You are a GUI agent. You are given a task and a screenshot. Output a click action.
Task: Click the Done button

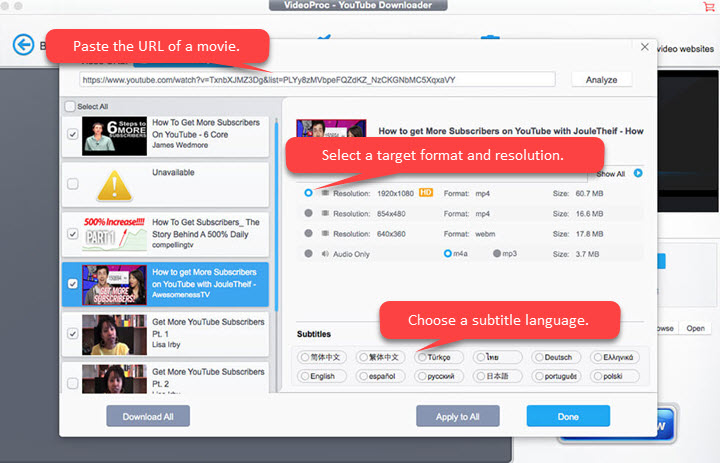click(x=568, y=416)
